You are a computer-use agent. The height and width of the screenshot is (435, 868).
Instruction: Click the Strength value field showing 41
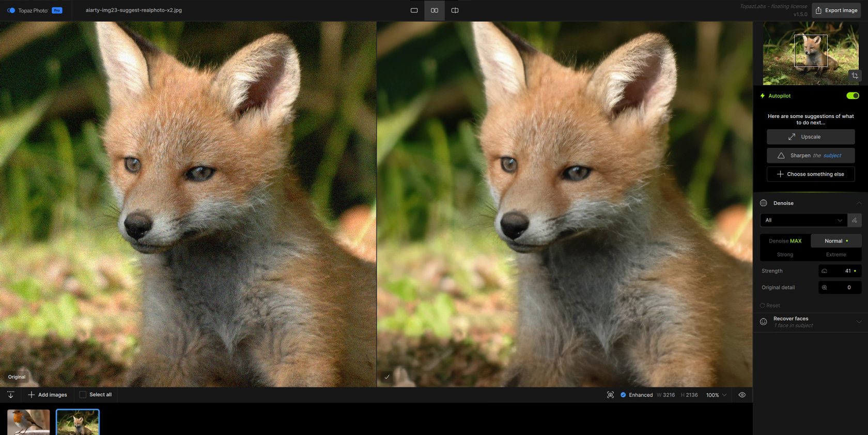[840, 271]
